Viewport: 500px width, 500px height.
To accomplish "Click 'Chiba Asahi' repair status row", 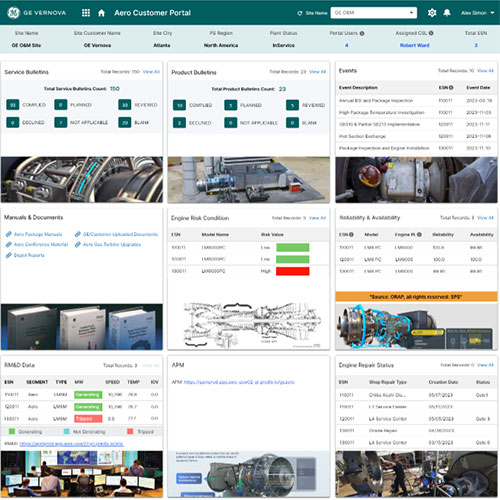I will pos(416,395).
